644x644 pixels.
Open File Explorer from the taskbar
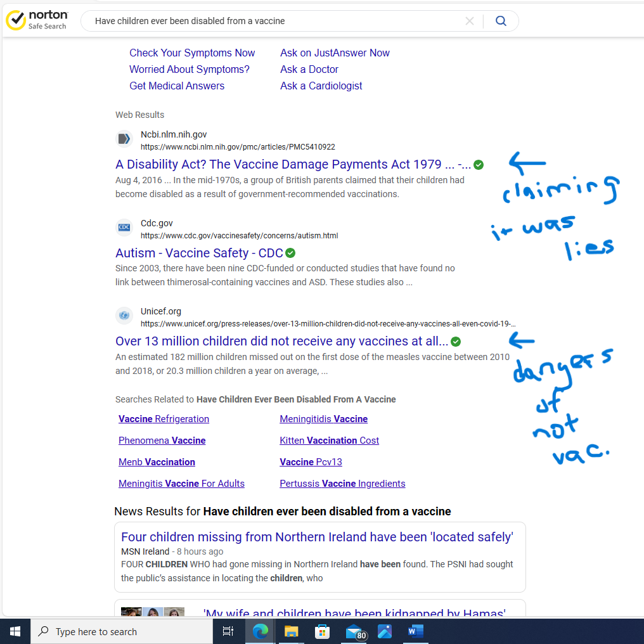[291, 631]
